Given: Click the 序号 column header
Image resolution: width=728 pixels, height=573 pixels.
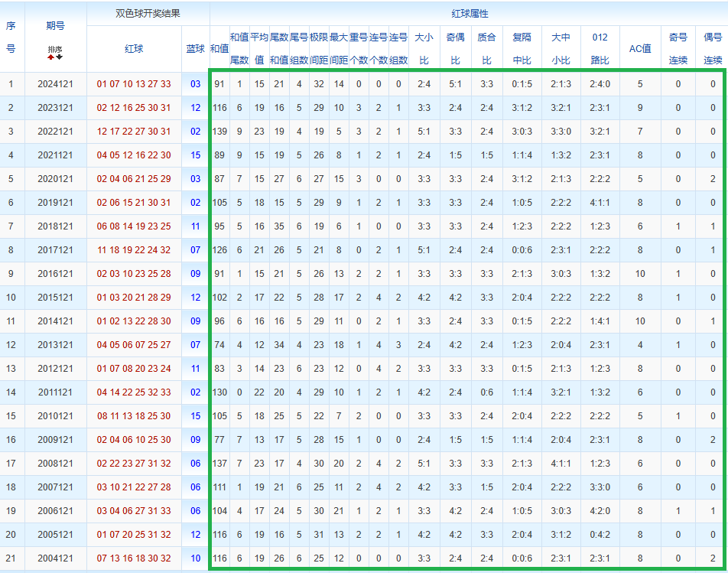Looking at the screenshot, I should coord(11,37).
